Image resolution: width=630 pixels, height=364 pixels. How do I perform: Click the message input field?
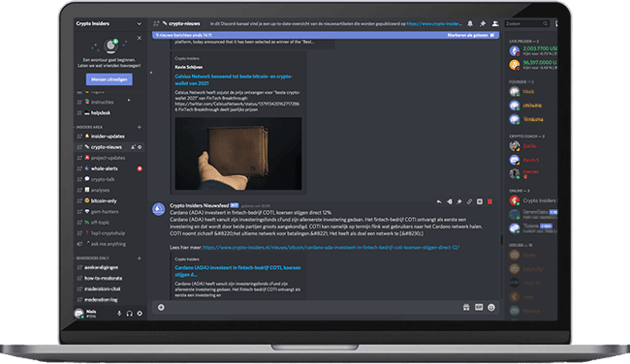[x=311, y=308]
